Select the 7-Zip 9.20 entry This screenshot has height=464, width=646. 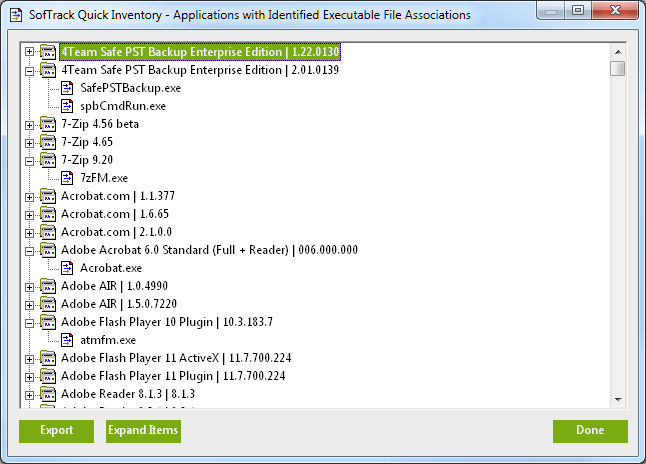(x=87, y=160)
